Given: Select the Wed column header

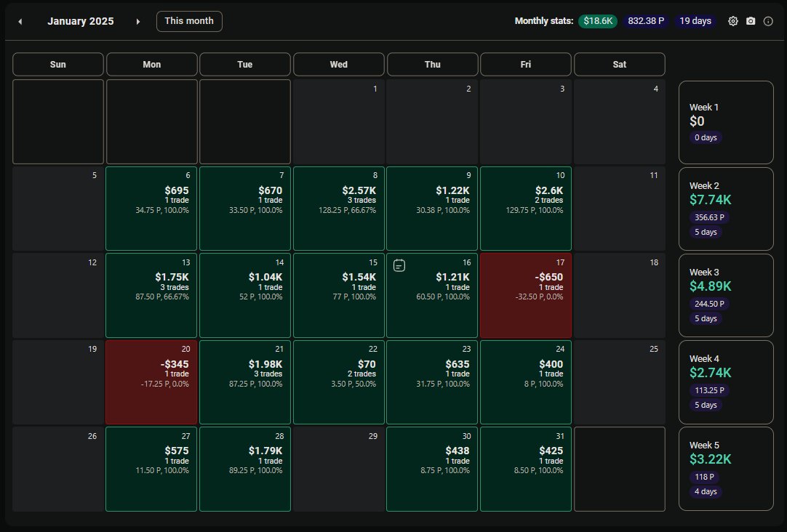Looking at the screenshot, I should click(x=339, y=64).
